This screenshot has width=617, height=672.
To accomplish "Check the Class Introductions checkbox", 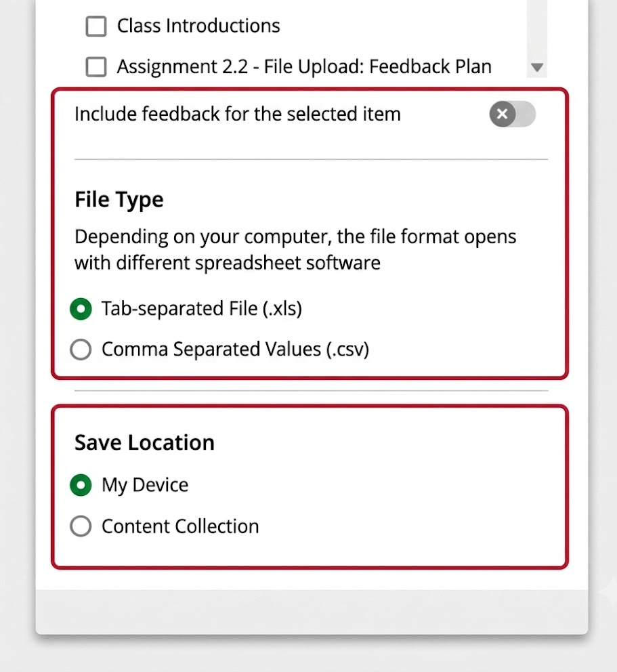I will (x=96, y=26).
